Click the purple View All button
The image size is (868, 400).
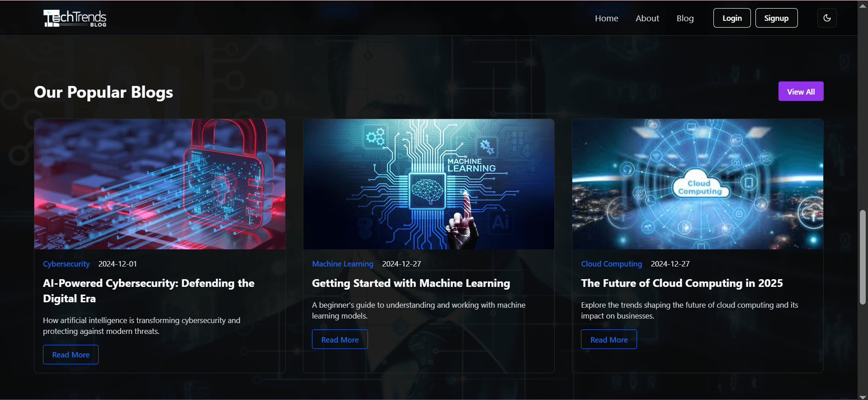[801, 91]
